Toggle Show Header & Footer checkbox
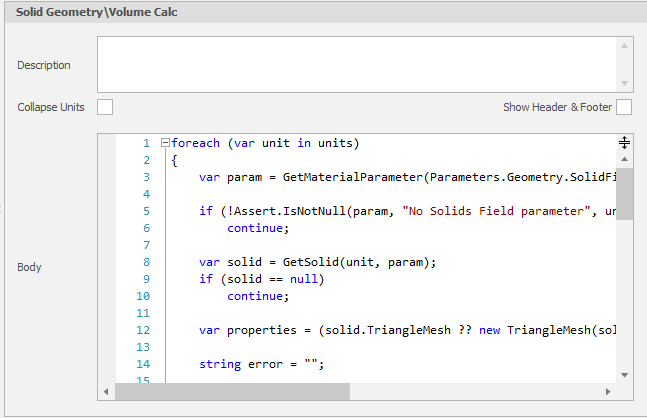The width and height of the screenshot is (647, 418). (x=624, y=107)
